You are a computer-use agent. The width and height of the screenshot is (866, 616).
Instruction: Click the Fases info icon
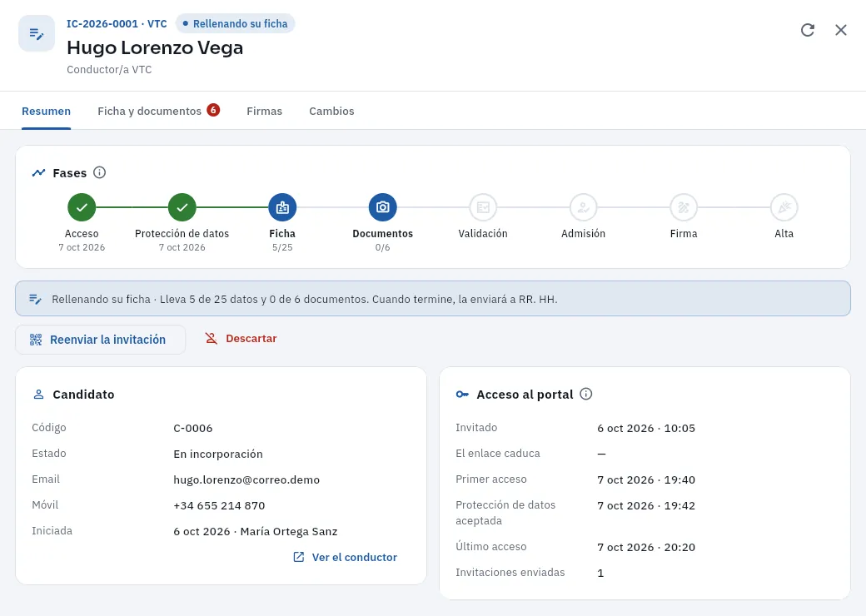click(x=99, y=173)
